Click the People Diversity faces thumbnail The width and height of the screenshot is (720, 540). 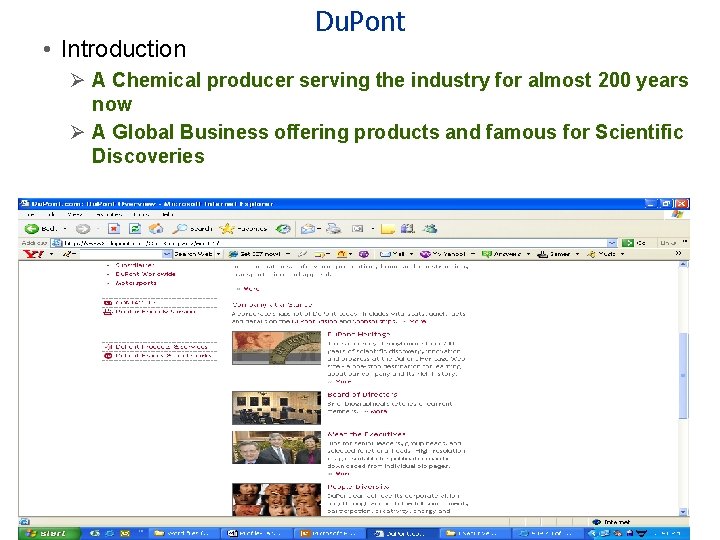coord(276,500)
